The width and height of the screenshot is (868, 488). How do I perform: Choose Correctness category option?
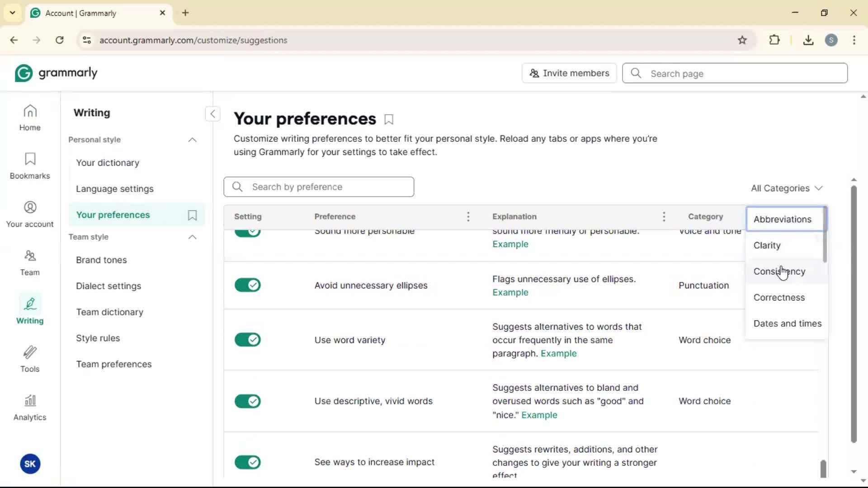(779, 297)
